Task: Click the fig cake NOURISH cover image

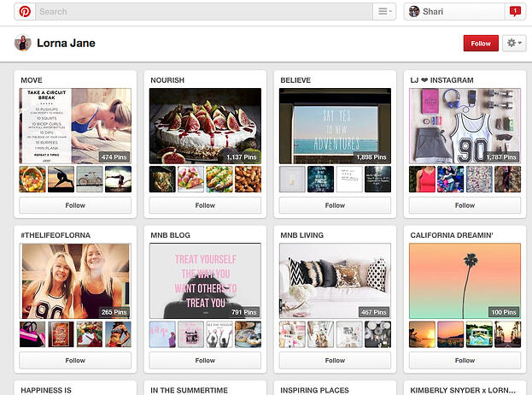Action: [205, 126]
